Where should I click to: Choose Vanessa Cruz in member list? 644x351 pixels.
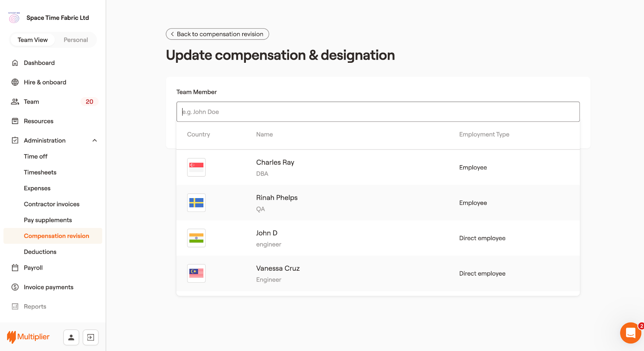[278, 269]
